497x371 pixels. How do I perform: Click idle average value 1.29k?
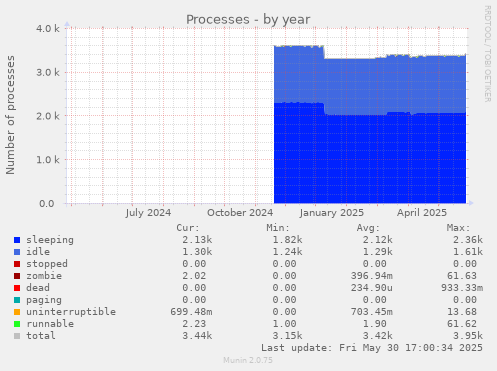[x=378, y=252]
